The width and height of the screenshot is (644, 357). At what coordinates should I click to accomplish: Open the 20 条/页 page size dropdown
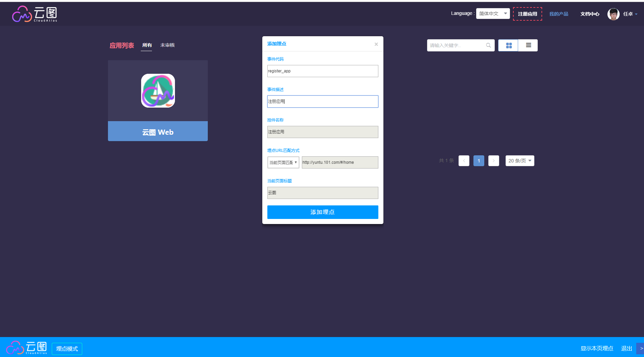(x=519, y=161)
